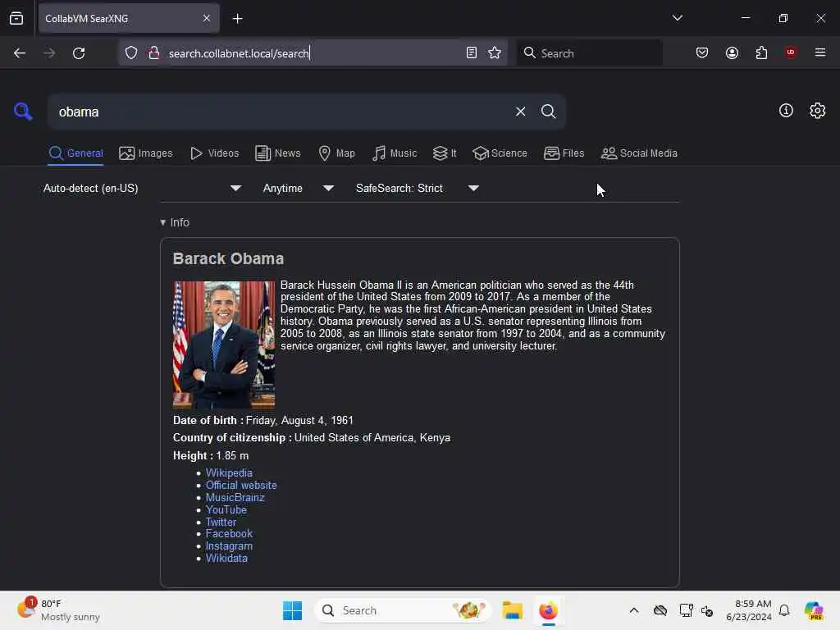Open the MusicBrainz link
The height and width of the screenshot is (630, 840).
pyautogui.click(x=235, y=497)
